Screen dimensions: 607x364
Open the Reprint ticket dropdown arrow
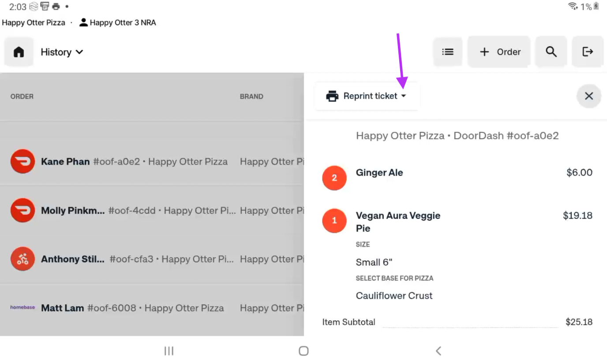click(404, 96)
